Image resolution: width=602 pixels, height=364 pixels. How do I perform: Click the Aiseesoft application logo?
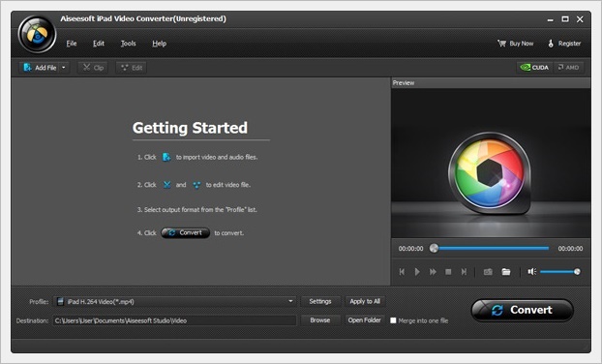click(x=37, y=35)
